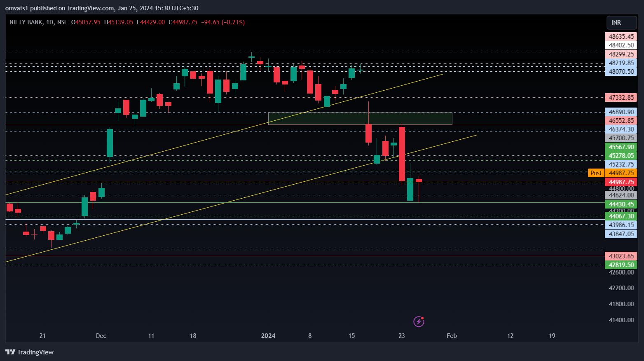Click the high value H45139.05
This screenshot has width=644, height=361.
pos(119,22)
